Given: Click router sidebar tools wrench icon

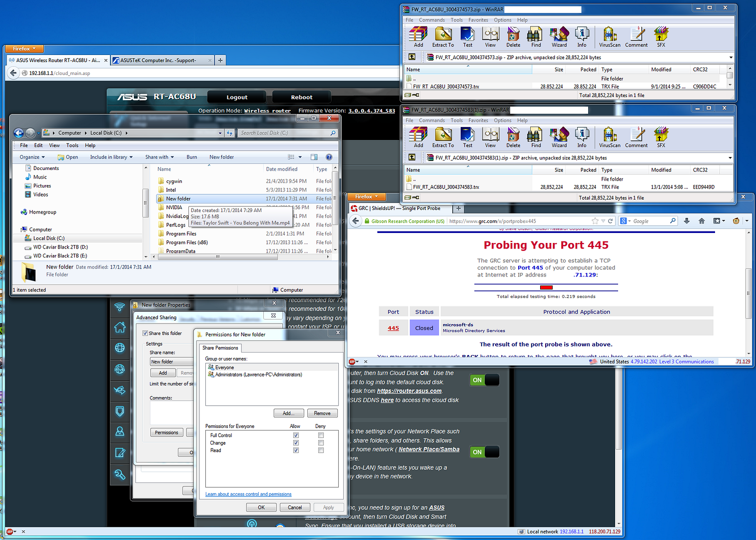Looking at the screenshot, I should (x=119, y=474).
